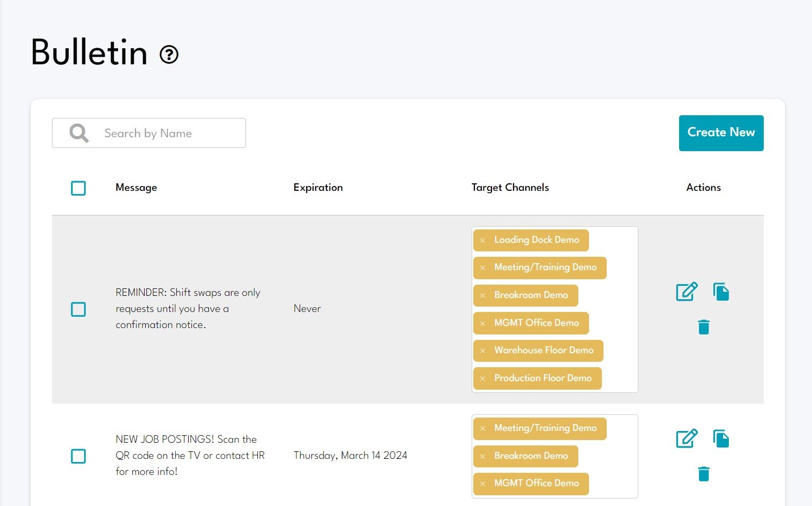
Task: Duplicate the shift swaps reminder bulletin
Action: pyautogui.click(x=721, y=292)
